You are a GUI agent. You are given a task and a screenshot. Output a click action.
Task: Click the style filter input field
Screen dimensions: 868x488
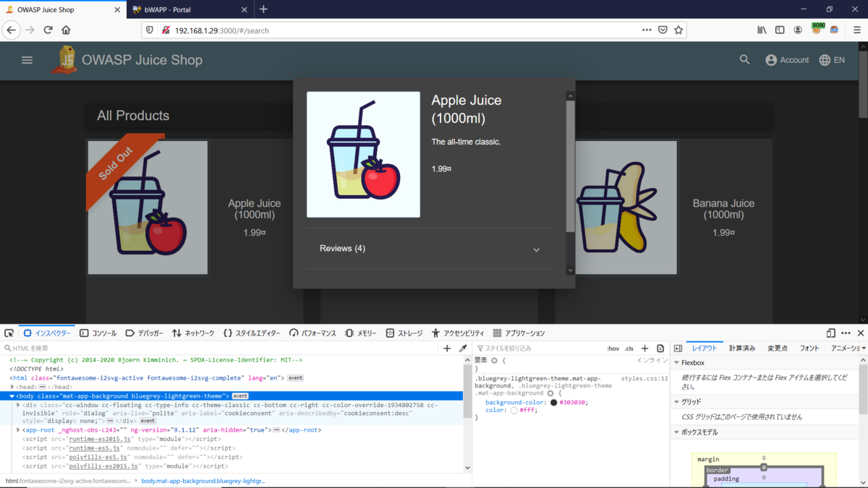(539, 348)
